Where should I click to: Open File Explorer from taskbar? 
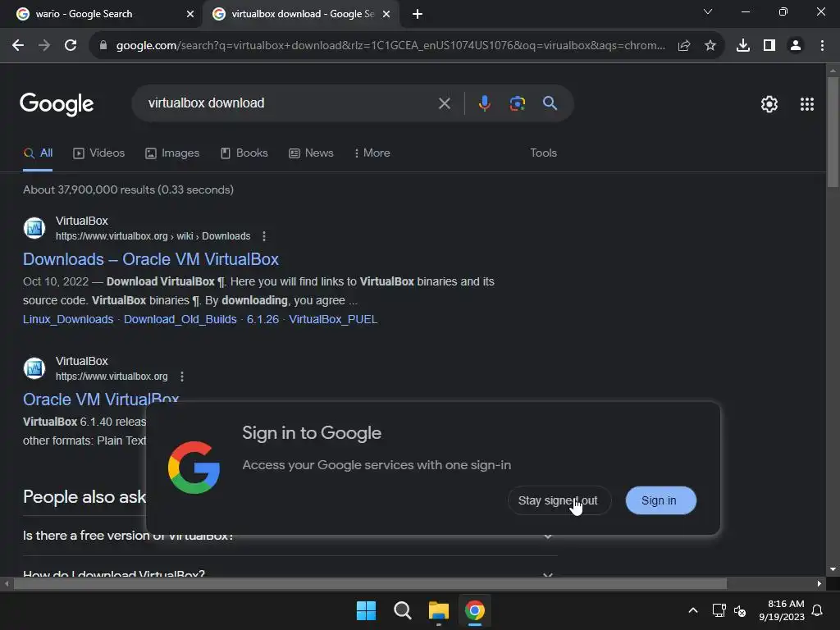438,610
